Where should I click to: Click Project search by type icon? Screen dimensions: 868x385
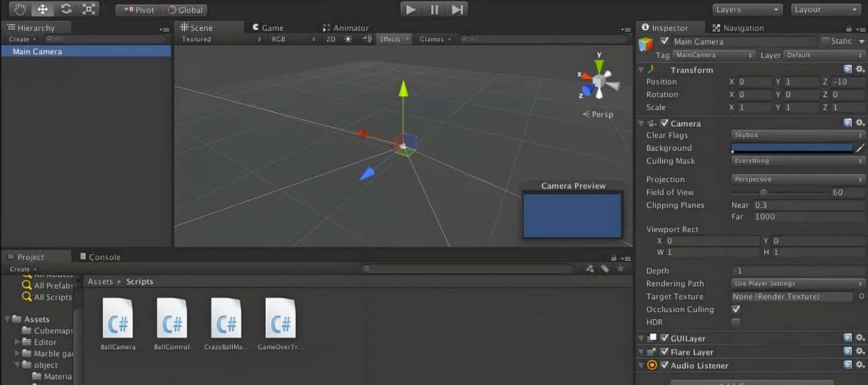[589, 268]
